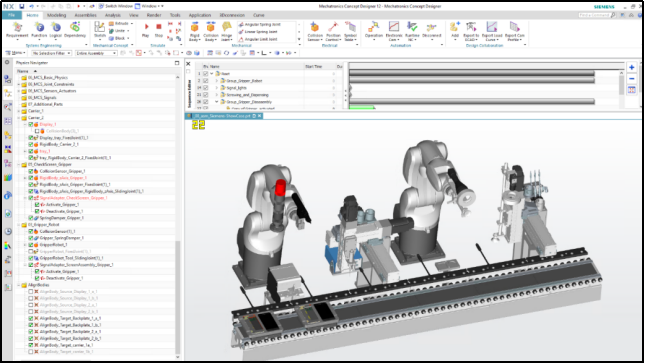
Task: Select the Collision Body tool
Action: tap(211, 31)
